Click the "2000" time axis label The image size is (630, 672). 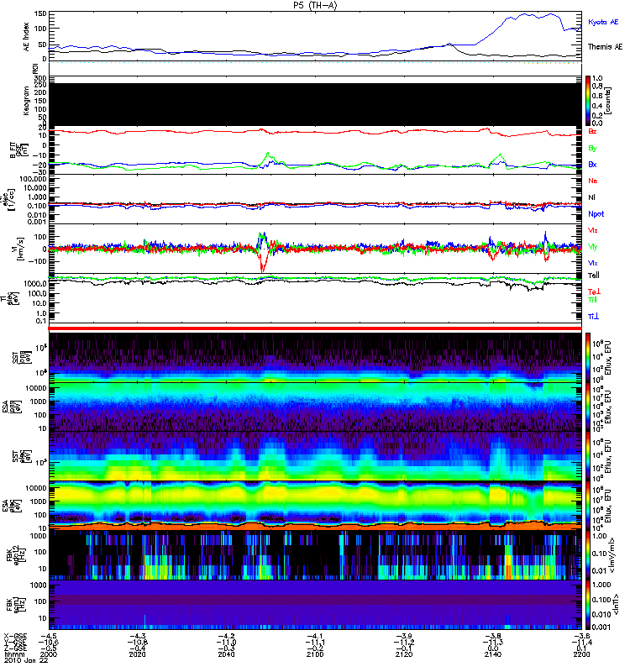(x=49, y=654)
